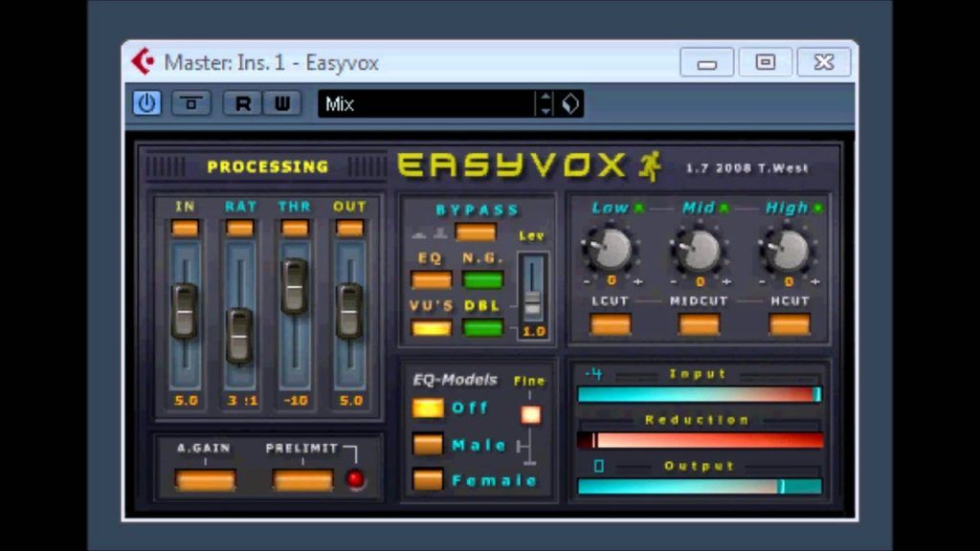Image resolution: width=980 pixels, height=551 pixels.
Task: Open the preset management diamond icon
Action: 570,103
